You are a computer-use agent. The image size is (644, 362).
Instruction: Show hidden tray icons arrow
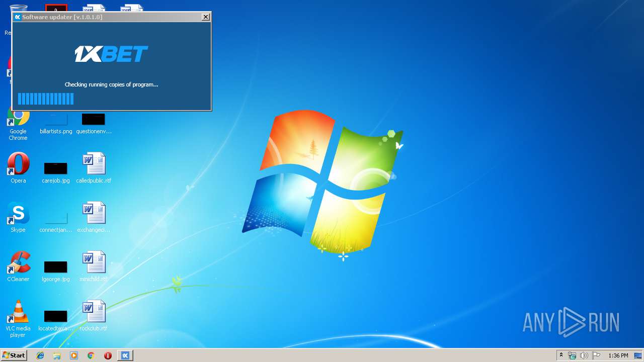[561, 355]
